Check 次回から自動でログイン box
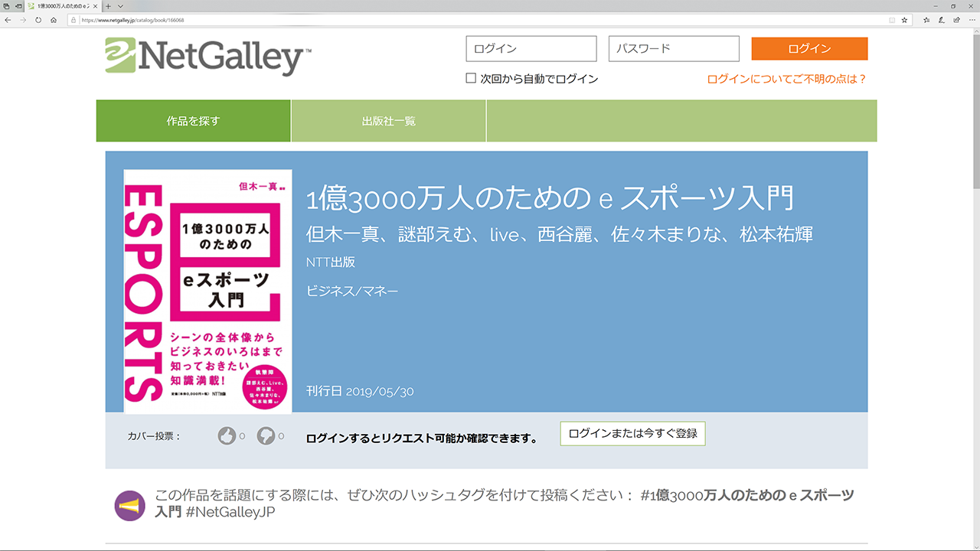 (x=471, y=78)
